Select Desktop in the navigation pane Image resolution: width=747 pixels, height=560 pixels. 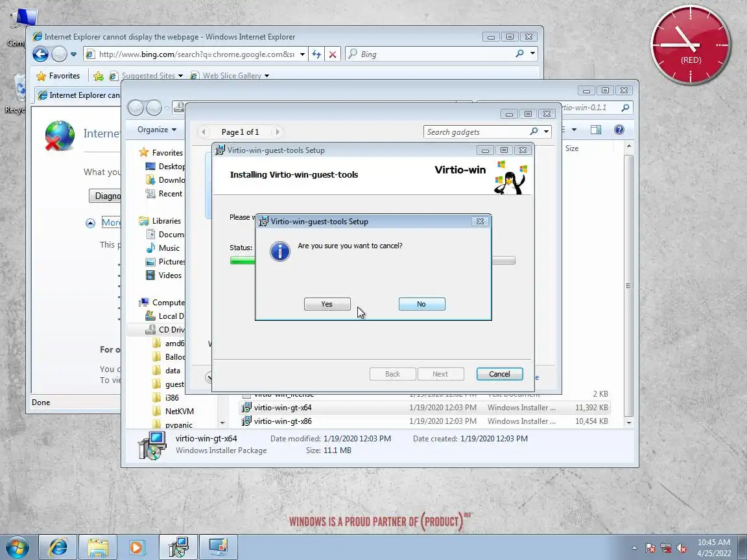click(x=165, y=166)
